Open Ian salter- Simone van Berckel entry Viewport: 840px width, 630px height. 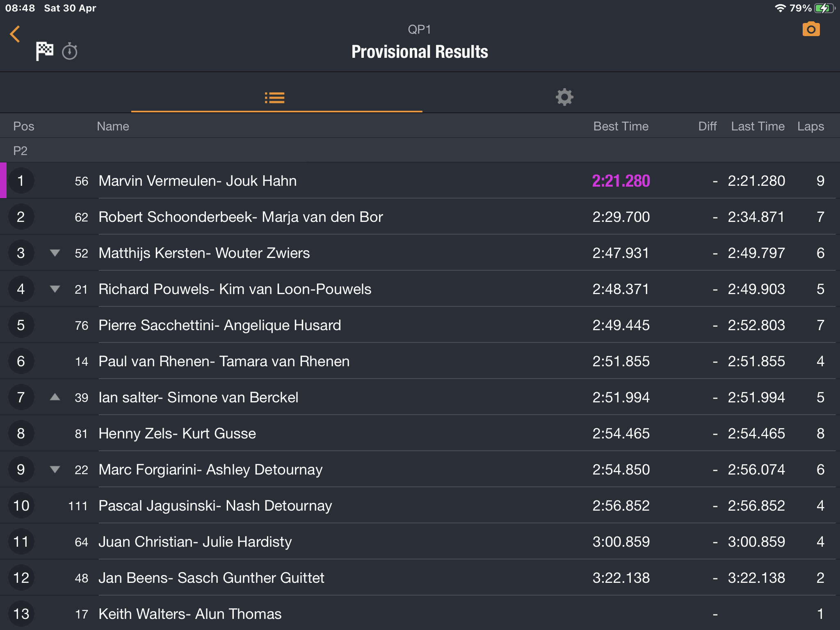(420, 397)
